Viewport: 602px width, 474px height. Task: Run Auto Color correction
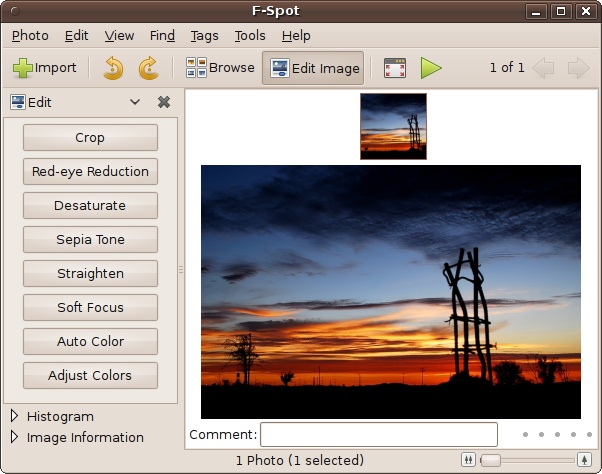(x=90, y=341)
